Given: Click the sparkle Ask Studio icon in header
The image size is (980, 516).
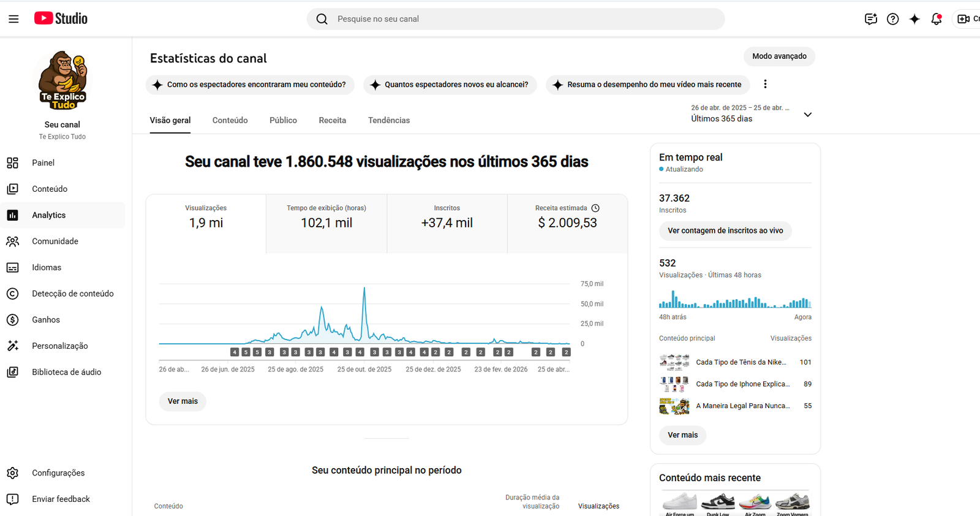Looking at the screenshot, I should coord(914,19).
